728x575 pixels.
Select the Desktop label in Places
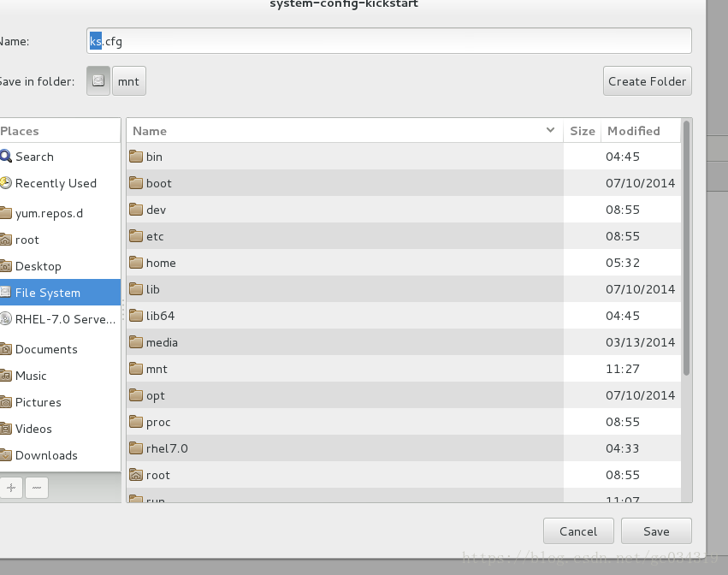pyautogui.click(x=38, y=266)
